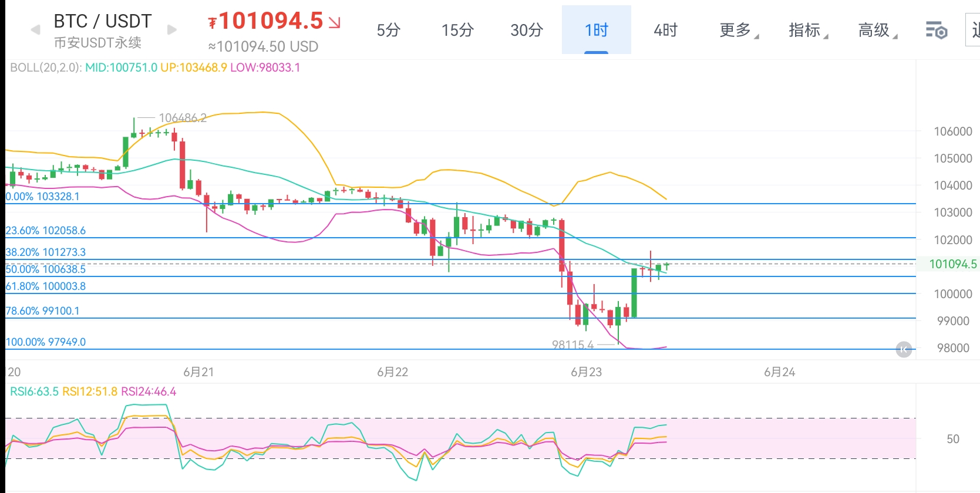
Task: Choose the 30分 timeframe
Action: coord(527,30)
